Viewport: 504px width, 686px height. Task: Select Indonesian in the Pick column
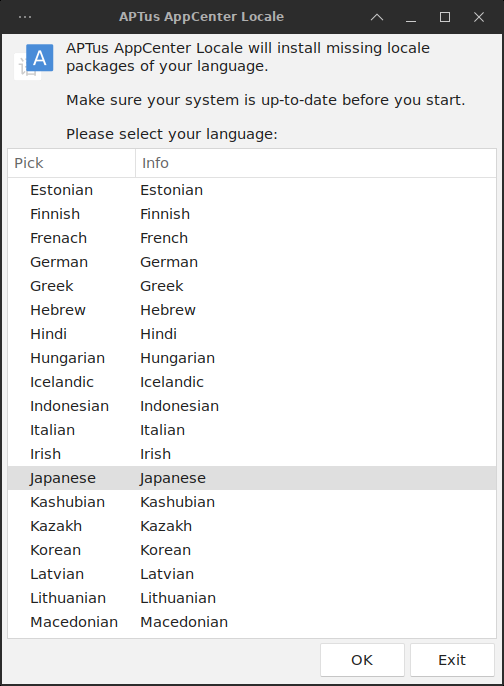[70, 406]
